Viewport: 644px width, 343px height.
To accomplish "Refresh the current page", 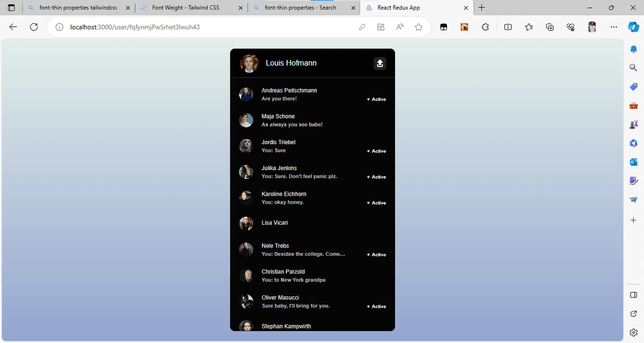I will (x=34, y=27).
